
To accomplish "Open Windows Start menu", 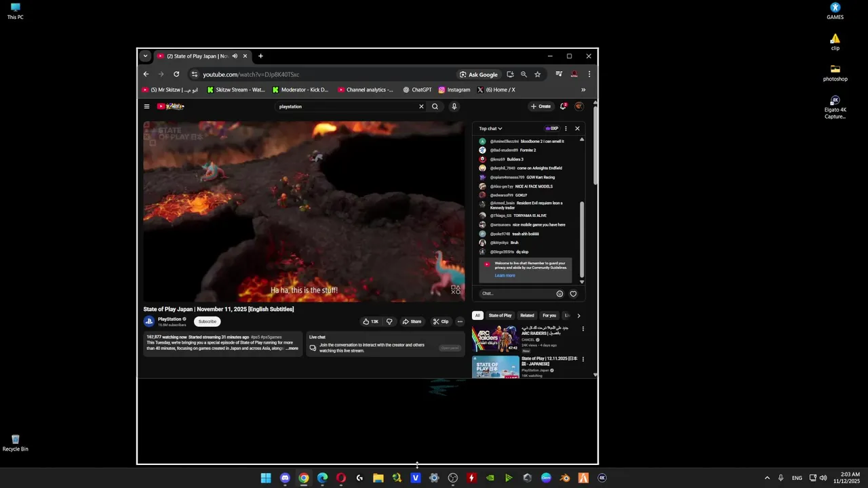I will pyautogui.click(x=266, y=478).
